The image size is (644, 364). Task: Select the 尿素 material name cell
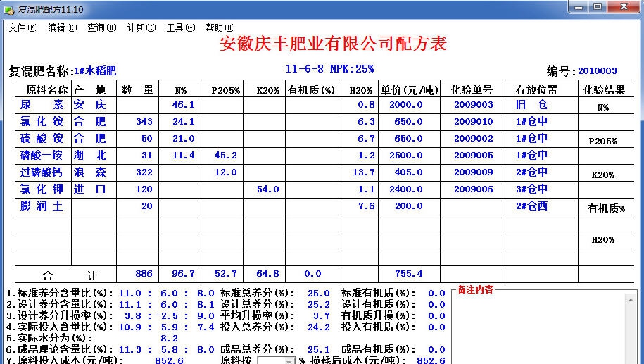43,105
